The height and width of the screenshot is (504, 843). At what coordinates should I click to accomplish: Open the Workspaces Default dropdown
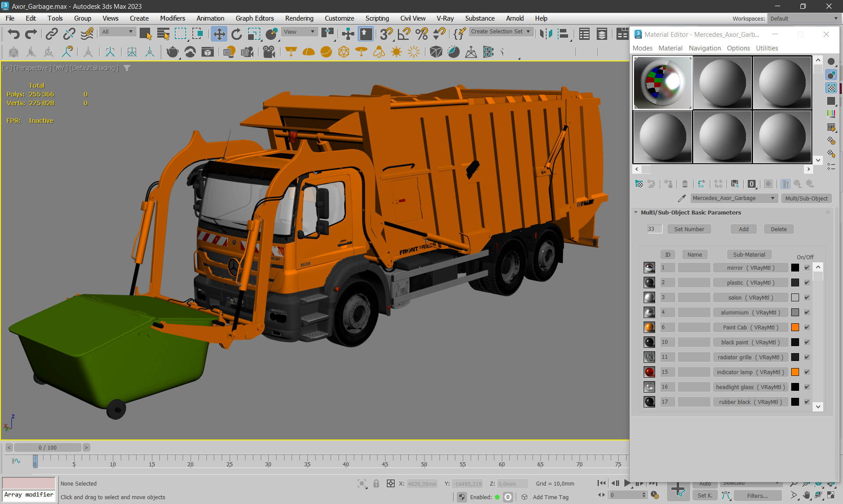click(x=803, y=18)
